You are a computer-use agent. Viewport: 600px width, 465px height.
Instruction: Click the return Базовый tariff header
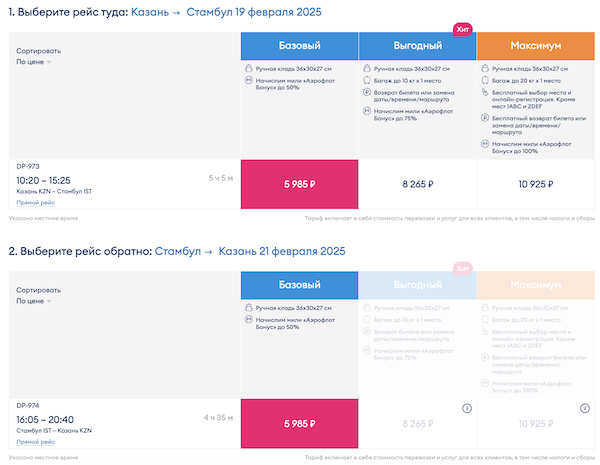tap(299, 285)
